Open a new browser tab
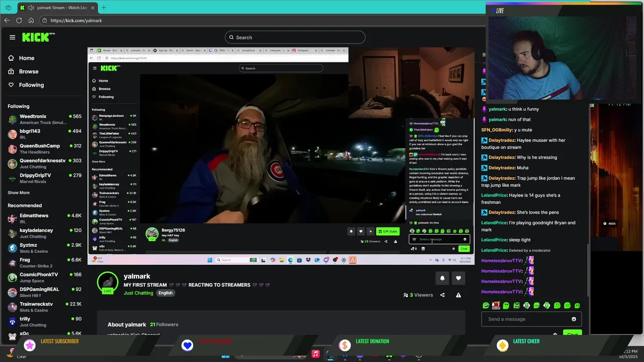The width and height of the screenshot is (644, 362). click(104, 8)
